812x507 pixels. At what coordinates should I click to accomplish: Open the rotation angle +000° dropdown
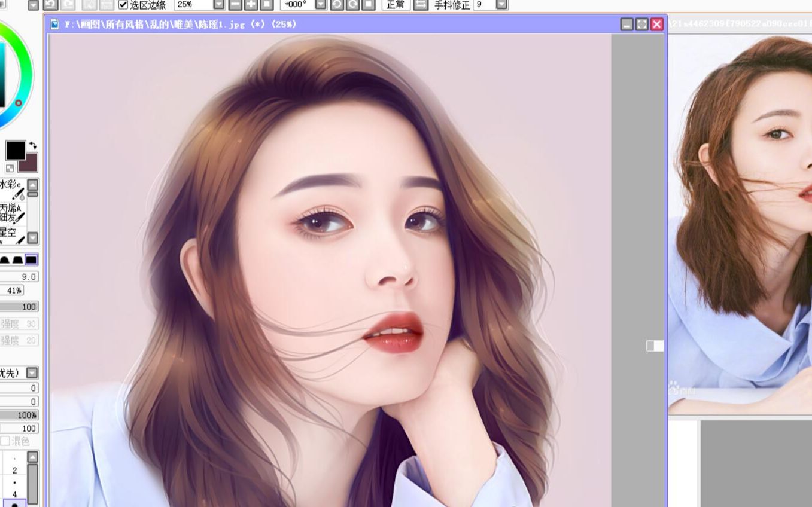(x=321, y=5)
